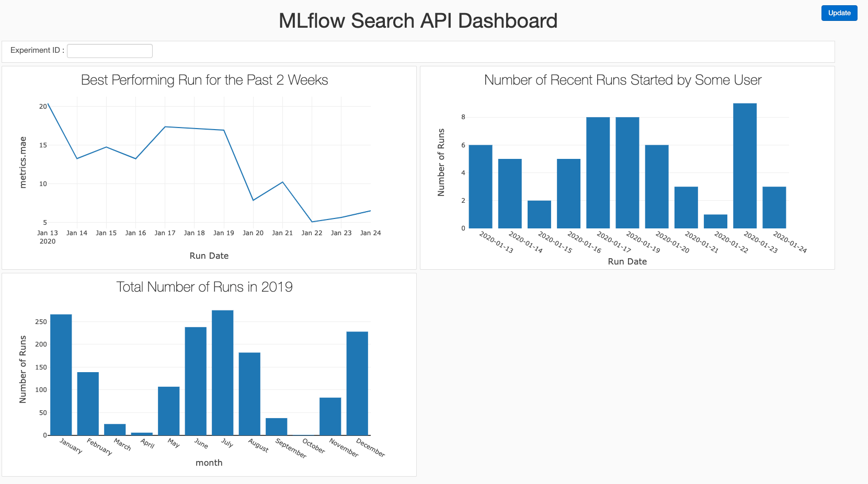Click the 'Run Date' axis label under the line chart
The width and height of the screenshot is (868, 484).
(209, 256)
